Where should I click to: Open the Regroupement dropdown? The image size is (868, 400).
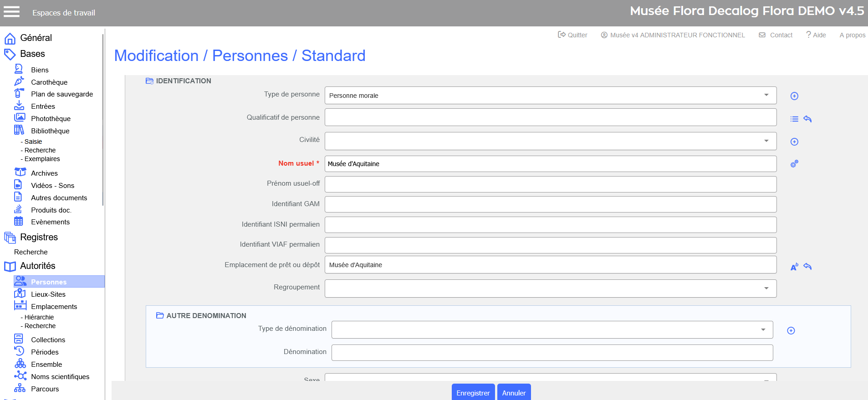click(x=550, y=289)
